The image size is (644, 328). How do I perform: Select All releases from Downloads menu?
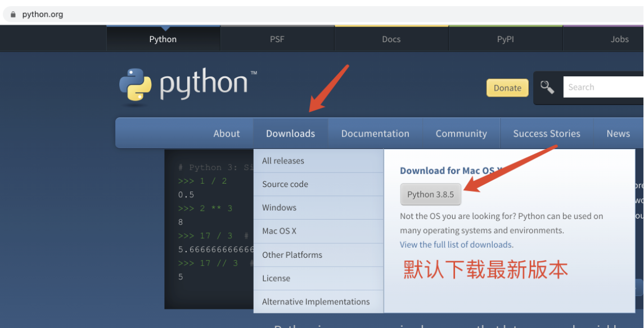(283, 161)
